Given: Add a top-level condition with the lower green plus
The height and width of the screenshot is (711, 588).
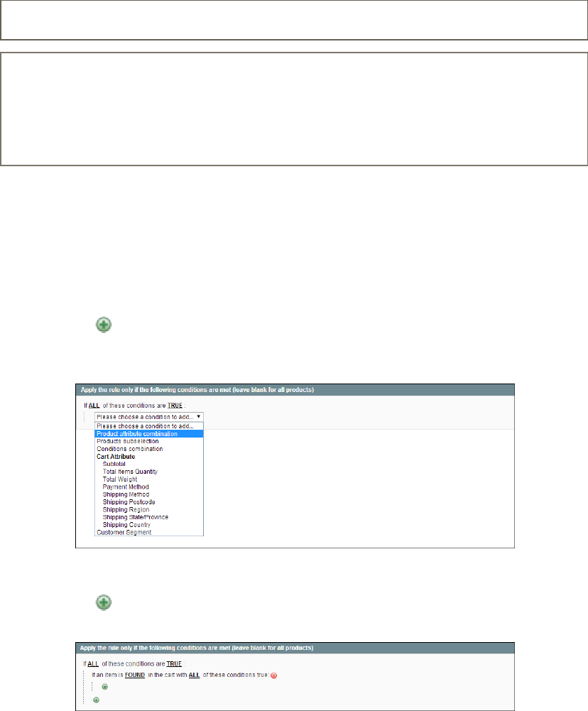Looking at the screenshot, I should [96, 700].
